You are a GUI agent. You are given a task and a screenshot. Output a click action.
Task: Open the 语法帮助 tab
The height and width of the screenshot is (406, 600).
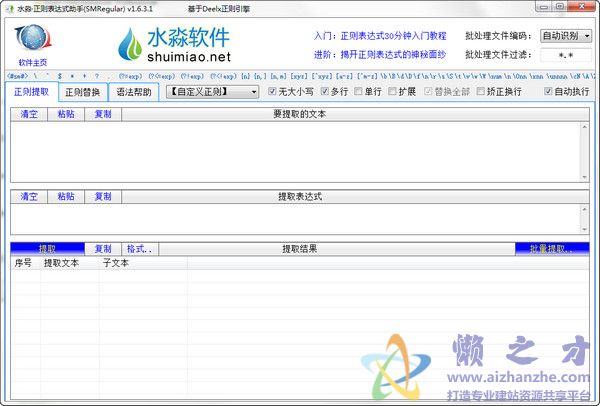134,93
